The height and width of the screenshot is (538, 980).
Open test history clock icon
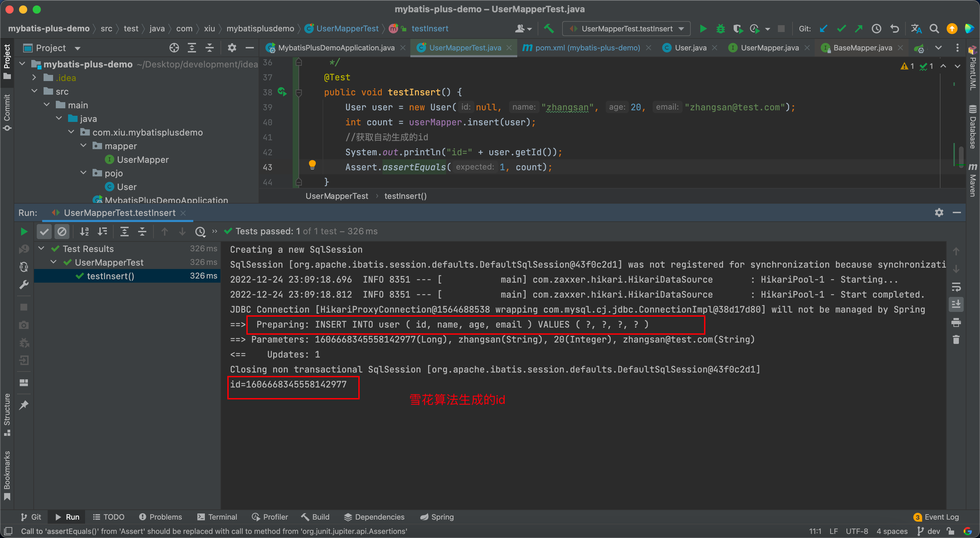coord(200,231)
